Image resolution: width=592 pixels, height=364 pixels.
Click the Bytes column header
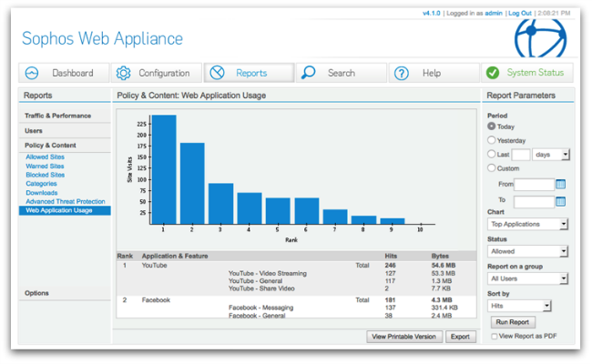tap(440, 256)
